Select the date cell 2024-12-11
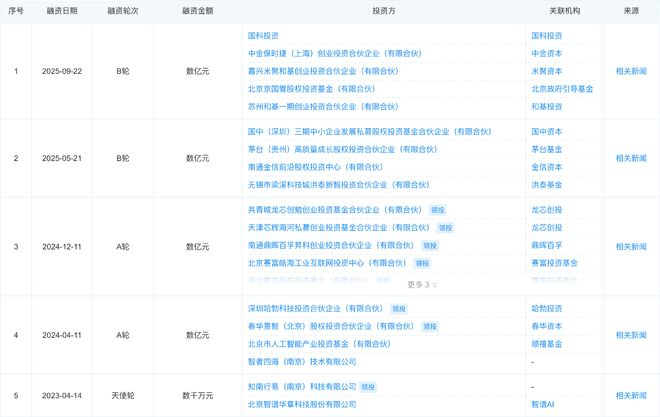The width and height of the screenshot is (660, 417). (x=62, y=247)
